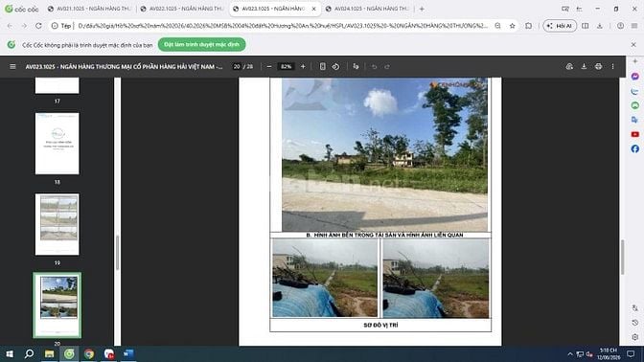Viewport: 644px width, 362px height.
Task: Print the PDF document
Action: [598, 66]
